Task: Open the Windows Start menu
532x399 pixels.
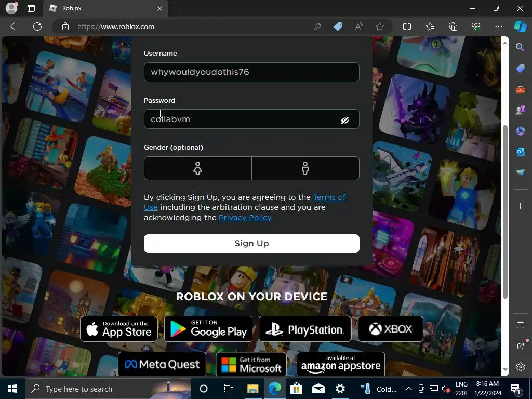Action: pyautogui.click(x=12, y=389)
